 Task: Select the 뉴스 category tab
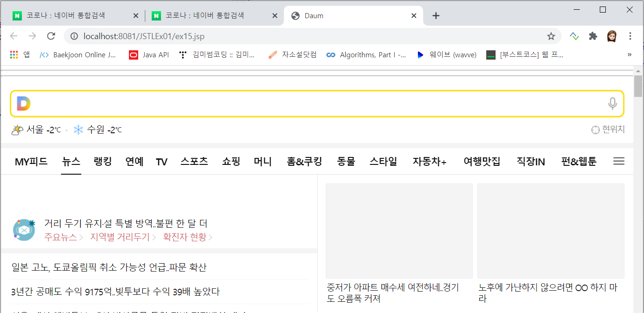click(x=71, y=162)
